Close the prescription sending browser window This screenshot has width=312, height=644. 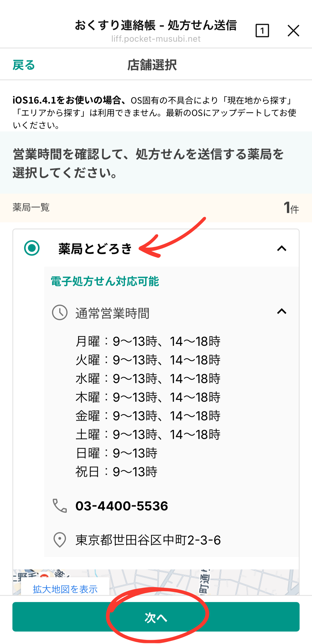293,31
